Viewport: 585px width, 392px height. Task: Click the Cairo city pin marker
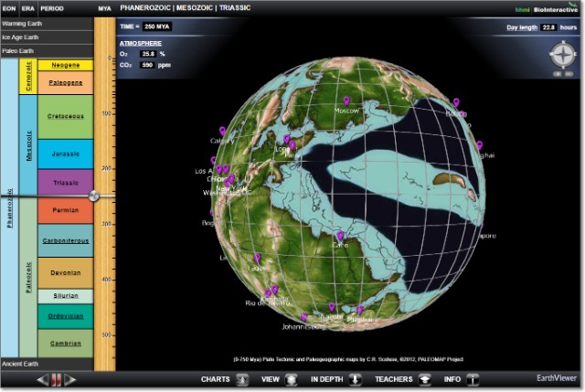341,237
